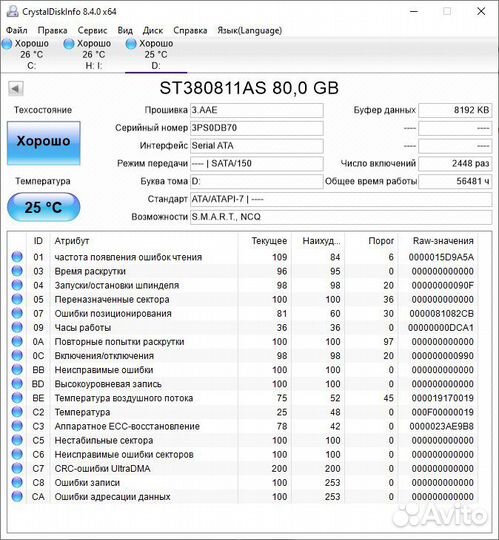
Task: Close the CrystalDiskInfo window
Action: click(481, 11)
